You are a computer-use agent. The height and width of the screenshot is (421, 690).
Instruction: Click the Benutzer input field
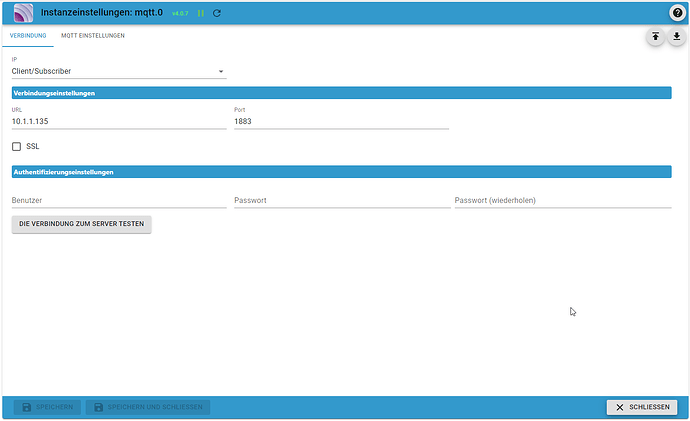pyautogui.click(x=119, y=201)
